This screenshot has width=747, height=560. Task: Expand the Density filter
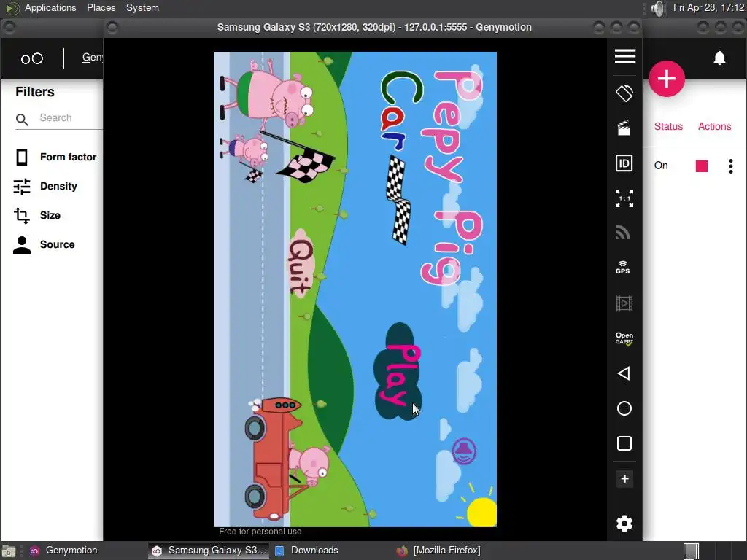tap(46, 186)
